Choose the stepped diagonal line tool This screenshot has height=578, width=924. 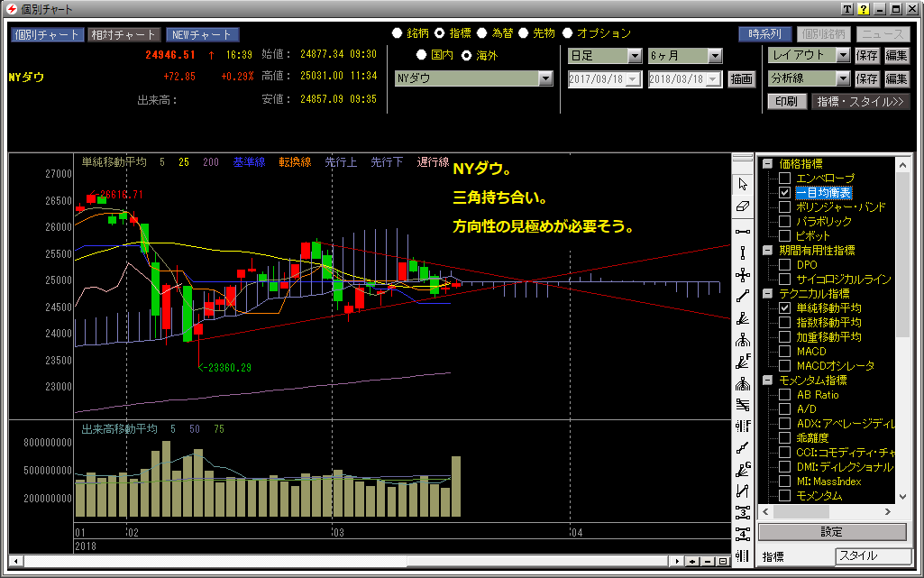click(x=743, y=448)
